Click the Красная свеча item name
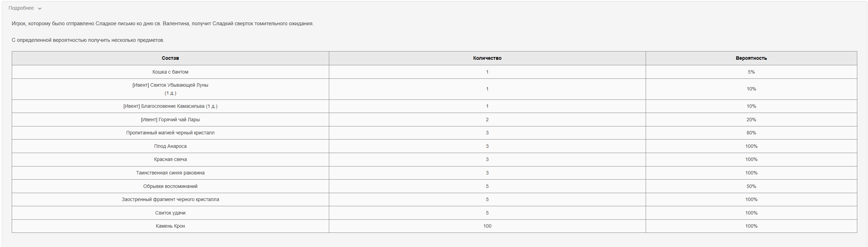The width and height of the screenshot is (868, 247). [x=170, y=159]
